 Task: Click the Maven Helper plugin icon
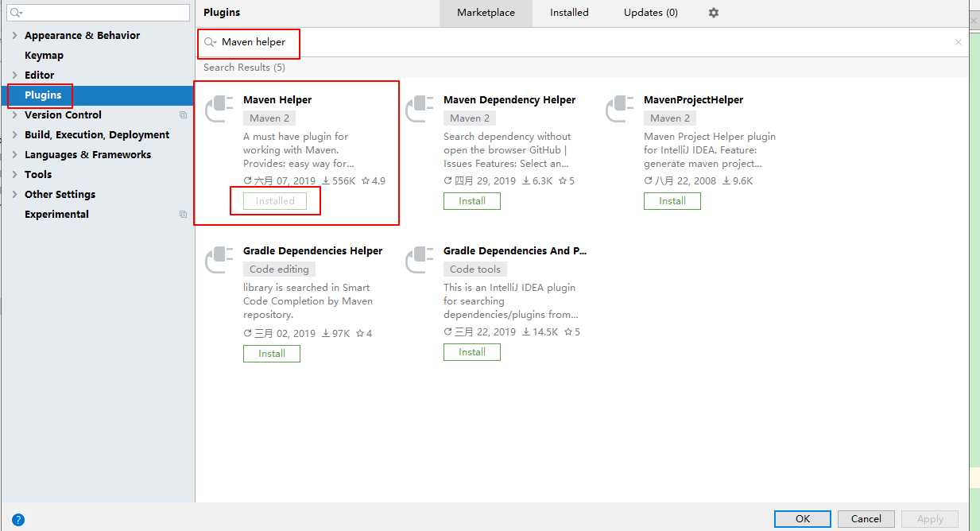tap(219, 109)
